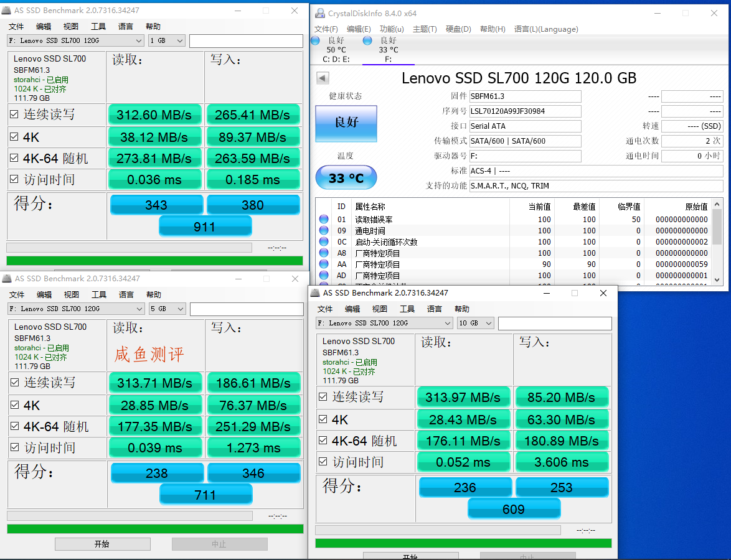The height and width of the screenshot is (560, 731).
Task: Click text field beside 1 GB dropdown
Action: point(246,40)
